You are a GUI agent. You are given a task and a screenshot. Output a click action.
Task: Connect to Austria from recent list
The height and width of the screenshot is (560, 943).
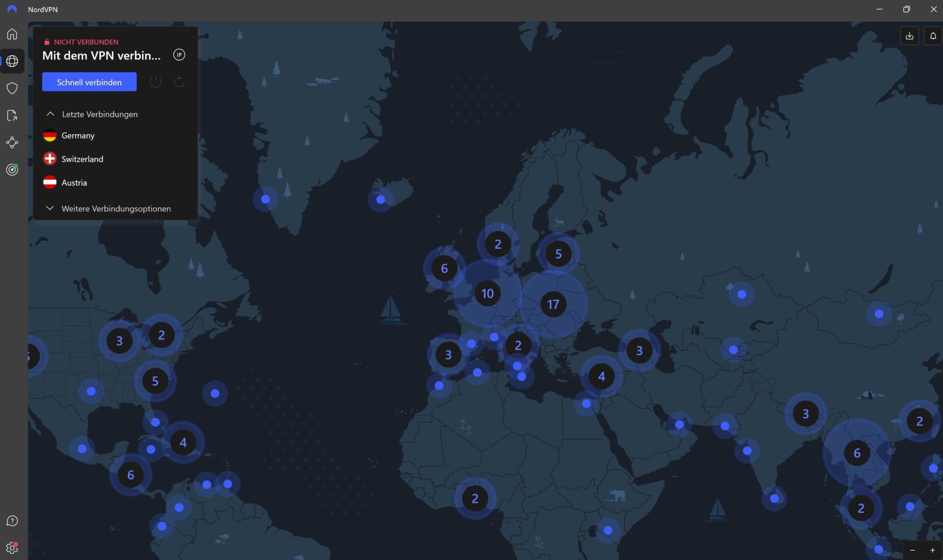click(x=115, y=183)
